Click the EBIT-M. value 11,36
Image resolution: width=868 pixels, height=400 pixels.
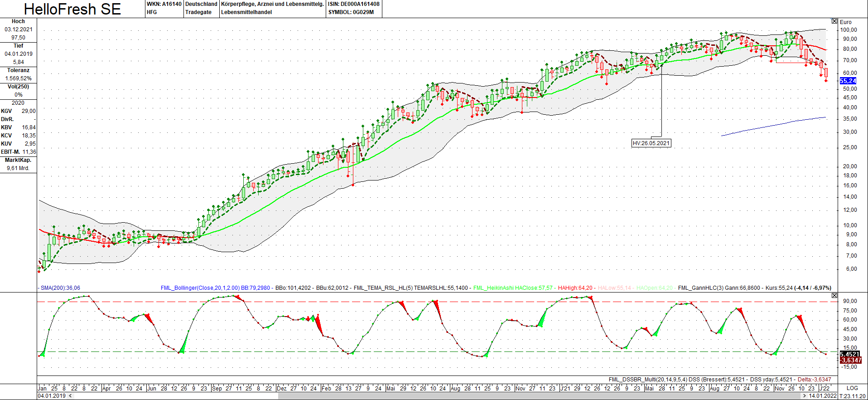pyautogui.click(x=29, y=152)
